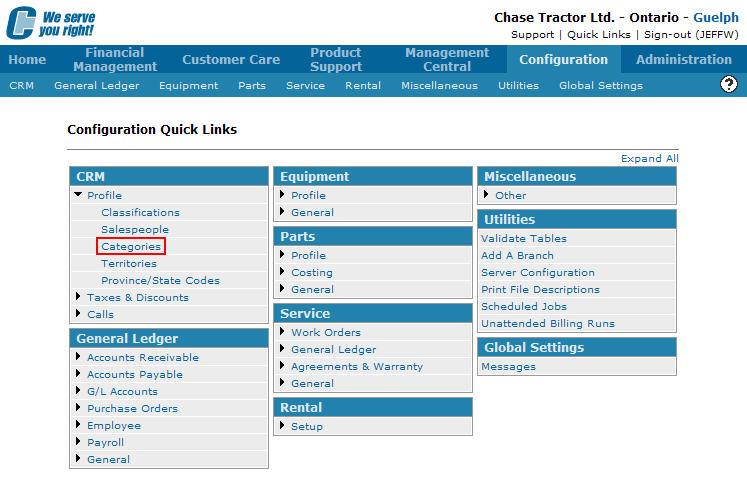Screen dimensions: 747x498
Task: Open the Product Support tab
Action: (x=336, y=60)
